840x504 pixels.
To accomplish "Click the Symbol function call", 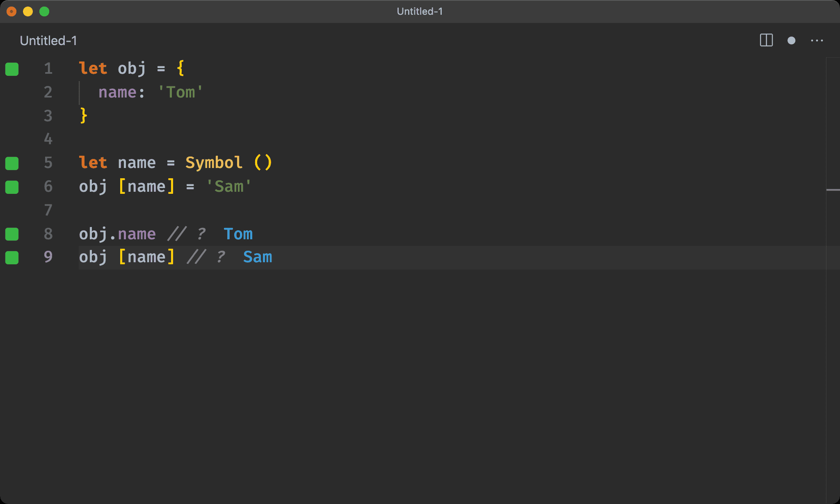I will click(x=213, y=163).
